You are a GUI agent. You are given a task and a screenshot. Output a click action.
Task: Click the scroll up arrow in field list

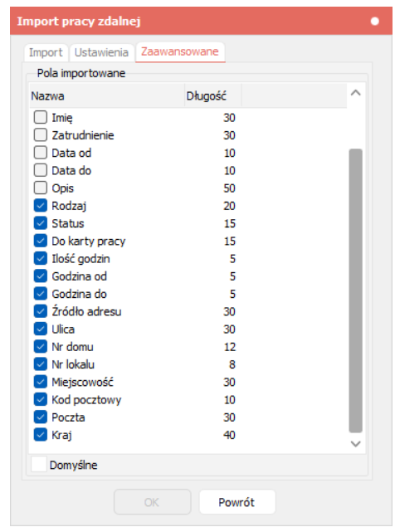[355, 93]
